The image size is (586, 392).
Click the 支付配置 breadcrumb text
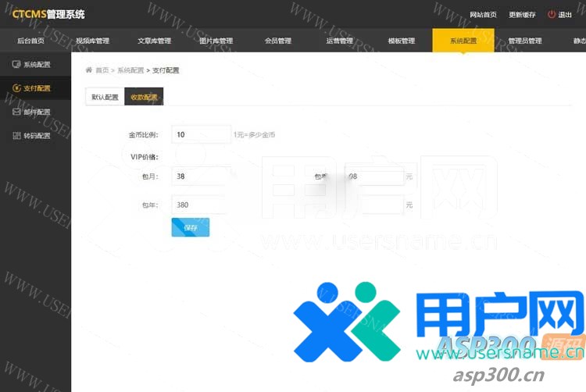(x=166, y=70)
